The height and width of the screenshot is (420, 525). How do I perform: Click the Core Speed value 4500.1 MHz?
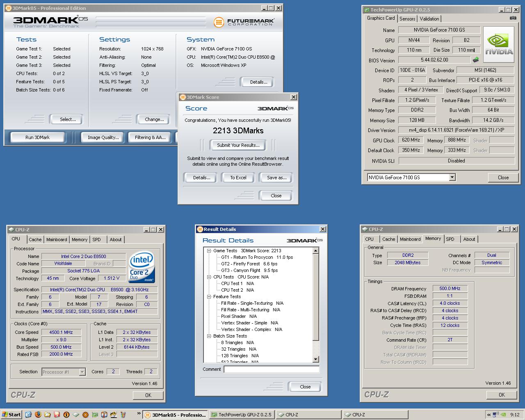pyautogui.click(x=61, y=332)
